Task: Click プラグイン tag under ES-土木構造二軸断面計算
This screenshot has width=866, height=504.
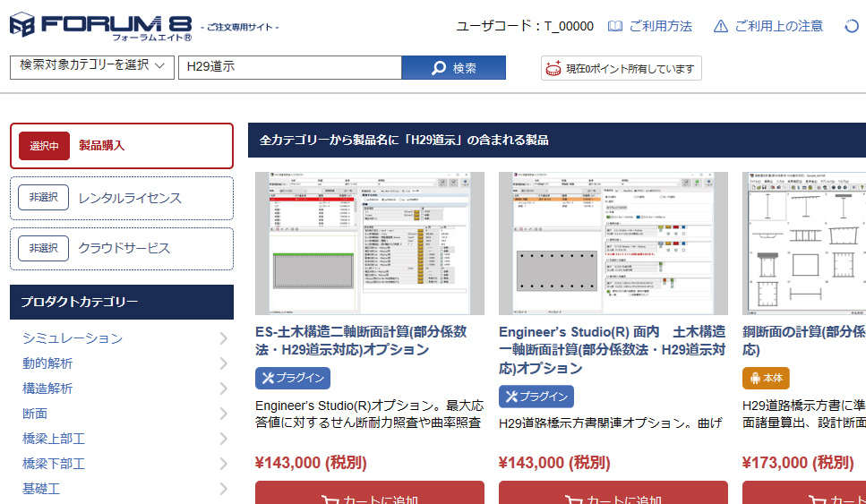Action: [293, 378]
